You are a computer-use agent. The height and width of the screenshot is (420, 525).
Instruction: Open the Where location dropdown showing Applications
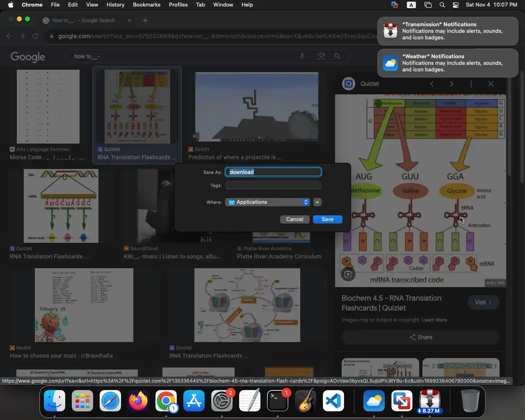pyautogui.click(x=267, y=202)
